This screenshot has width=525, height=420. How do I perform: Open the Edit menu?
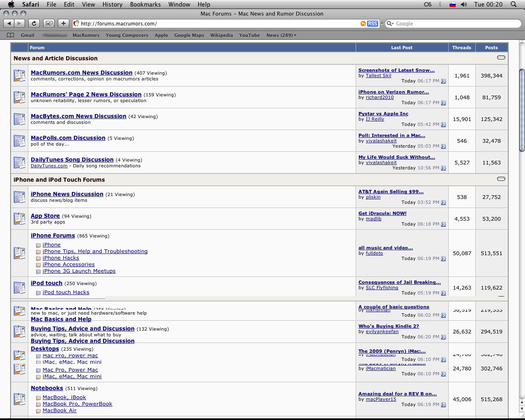coord(69,5)
